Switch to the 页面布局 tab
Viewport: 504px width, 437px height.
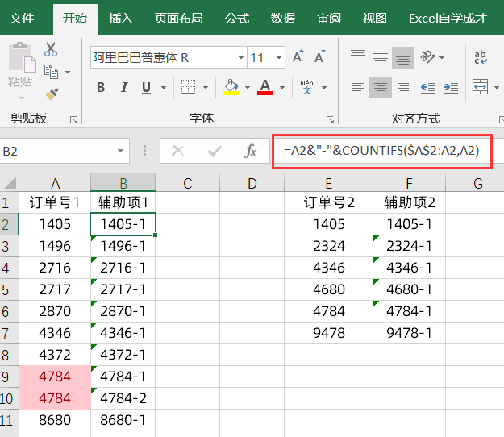coord(178,19)
